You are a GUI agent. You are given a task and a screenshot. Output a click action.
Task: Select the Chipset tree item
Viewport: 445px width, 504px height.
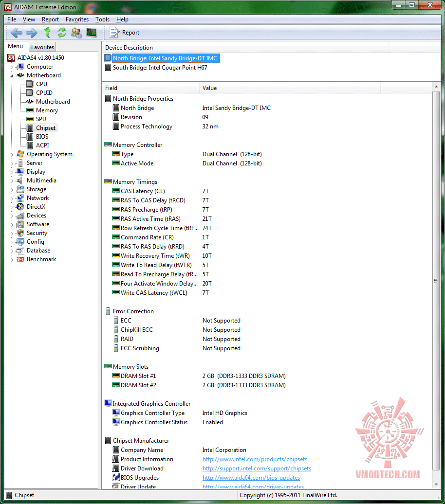click(x=46, y=128)
